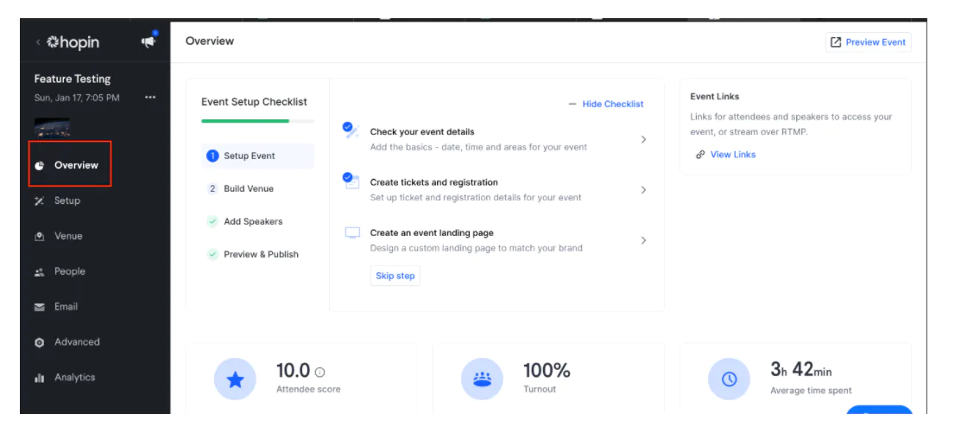Select the Build Venue step
980x433 pixels.
241,188
